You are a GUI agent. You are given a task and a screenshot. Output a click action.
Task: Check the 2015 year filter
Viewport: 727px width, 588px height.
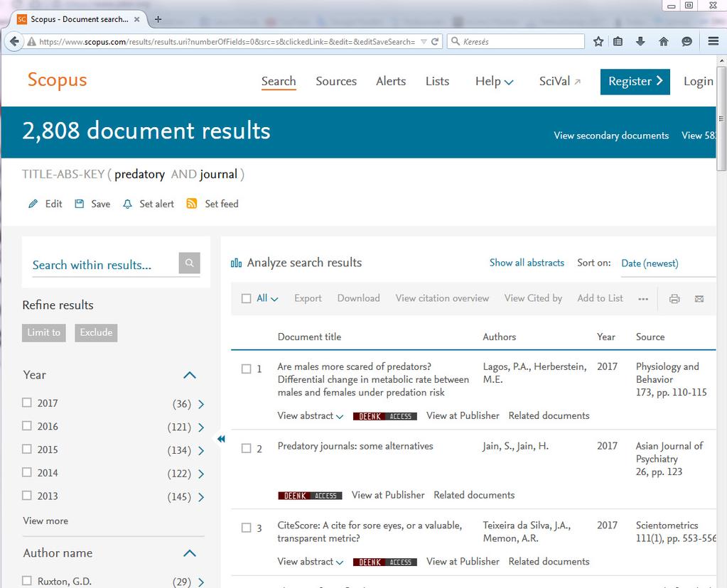click(27, 449)
